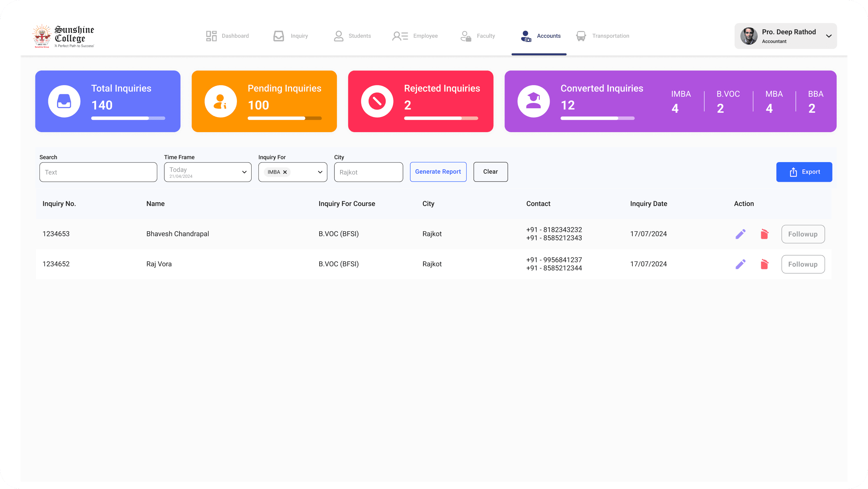Delete Raj Vora's inquiry via trash icon

(x=764, y=264)
